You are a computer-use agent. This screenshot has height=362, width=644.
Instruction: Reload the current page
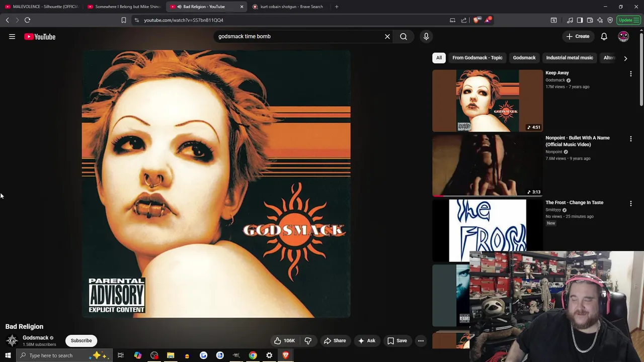pos(27,20)
